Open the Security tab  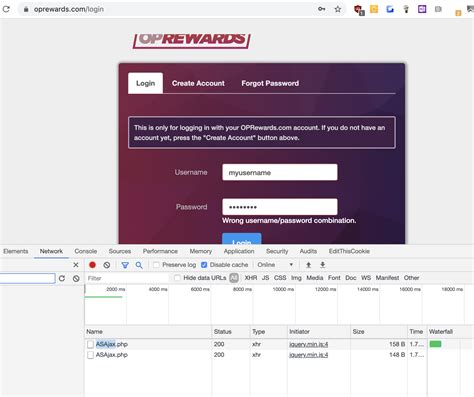pyautogui.click(x=277, y=251)
